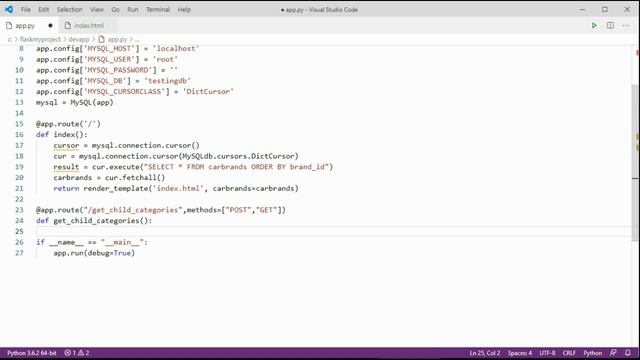
Task: Click def index() on line 16
Action: tap(62, 135)
